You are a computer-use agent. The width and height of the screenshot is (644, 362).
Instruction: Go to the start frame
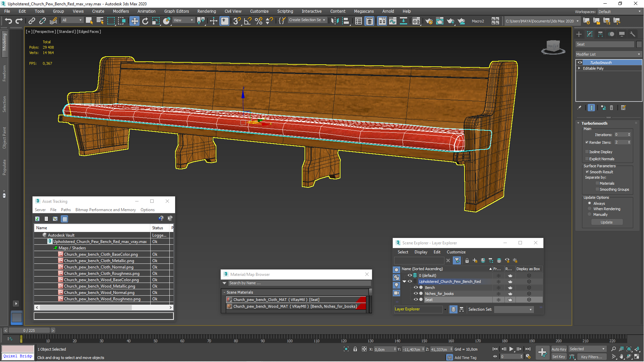coord(495,349)
